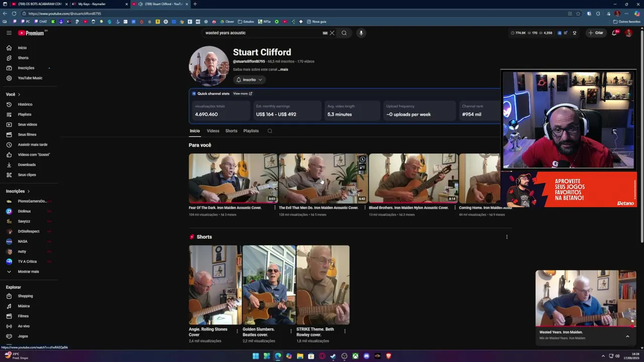
Task: Open the DrDisRespect subscription channel
Action: 29,231
